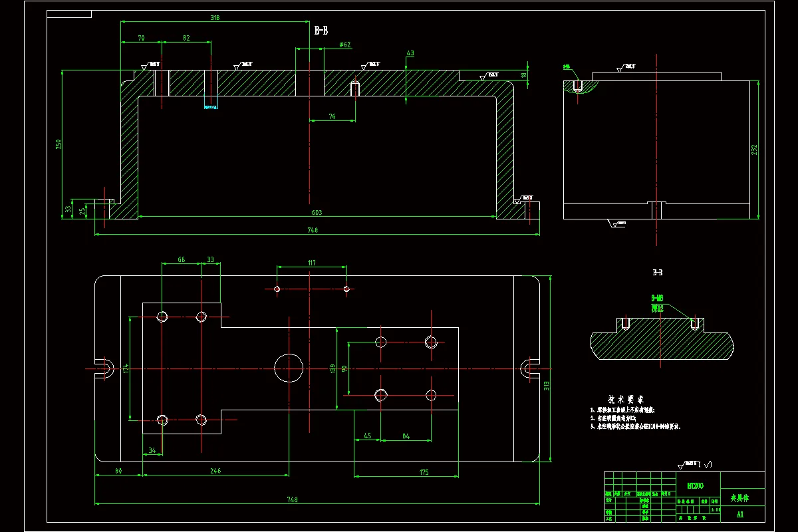Select the large center circle in plan view
The height and width of the screenshot is (532, 798).
(x=289, y=368)
